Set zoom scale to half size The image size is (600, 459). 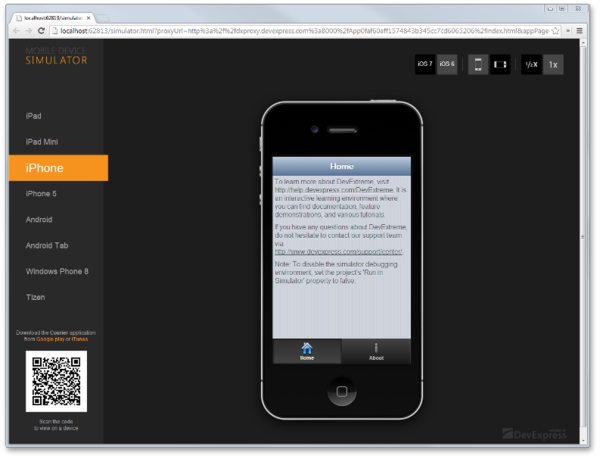[531, 64]
